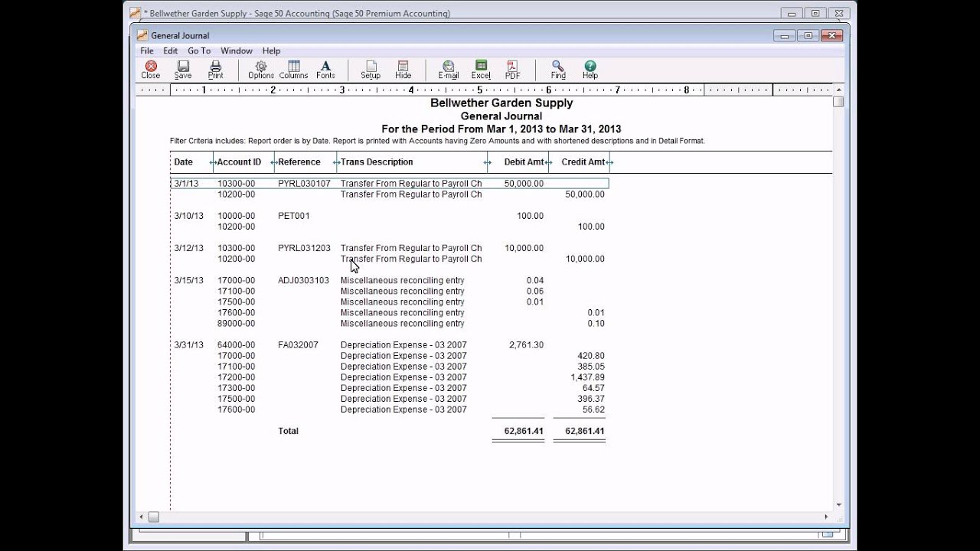Screen dimensions: 980x551
Task: Click total debit 62,861.41
Action: (x=524, y=431)
